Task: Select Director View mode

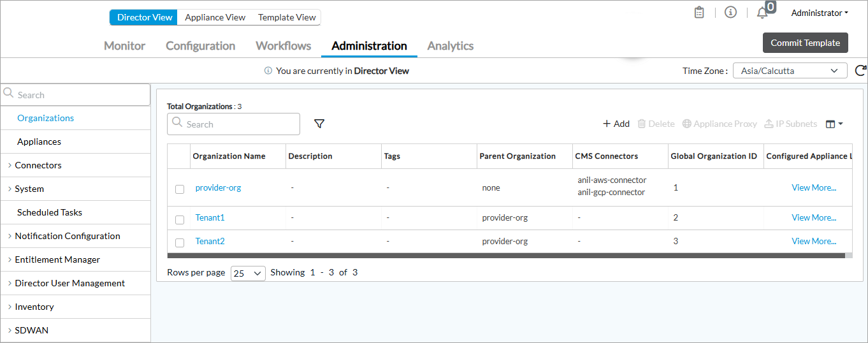Action: (x=145, y=17)
